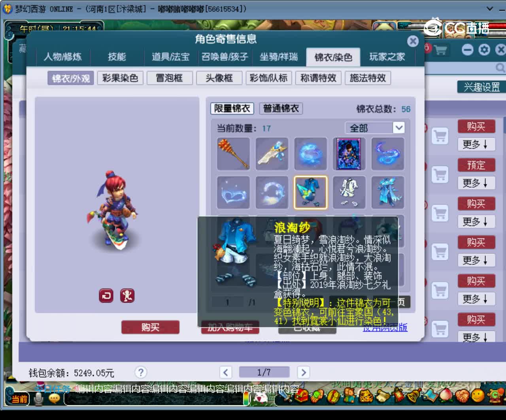This screenshot has height=420, width=506.
Task: Switch to 彩果染色 sub-tab
Action: point(120,78)
